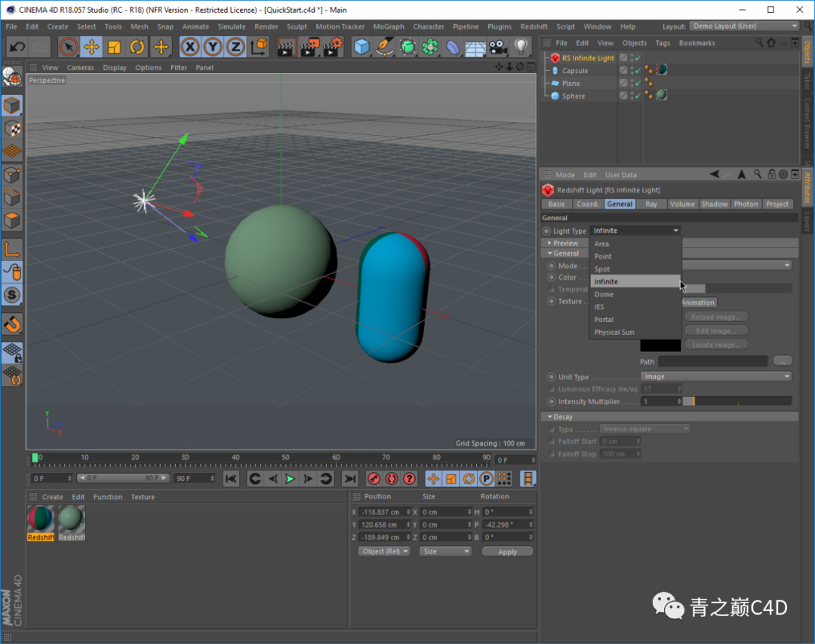Enable Snap magnet icon
815x644 pixels.
[x=12, y=324]
